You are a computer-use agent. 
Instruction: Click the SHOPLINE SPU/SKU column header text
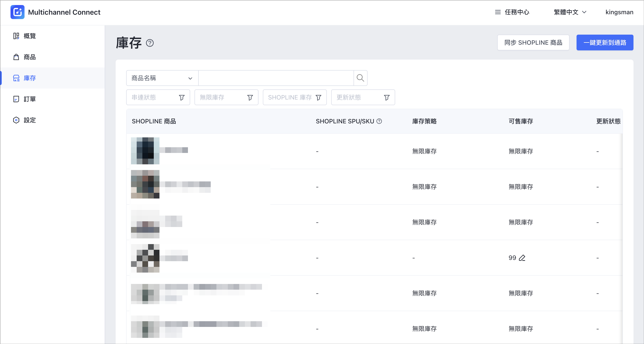coord(345,121)
